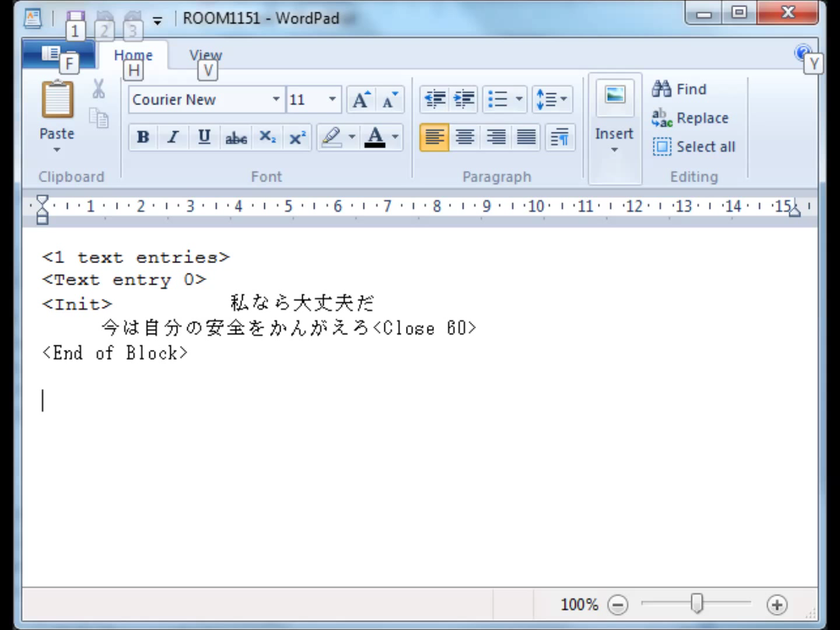Click the Cut scissors icon
The height and width of the screenshot is (630, 840).
coord(99,89)
